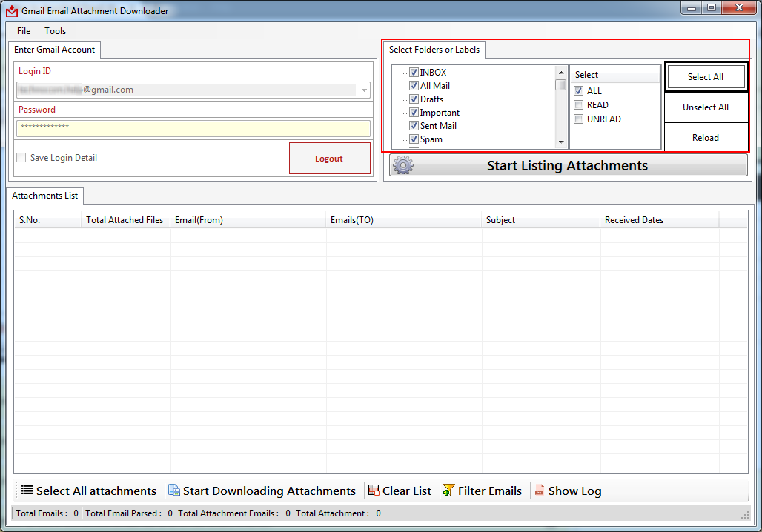
Task: Click the Select column header in filter list
Action: tap(615, 75)
